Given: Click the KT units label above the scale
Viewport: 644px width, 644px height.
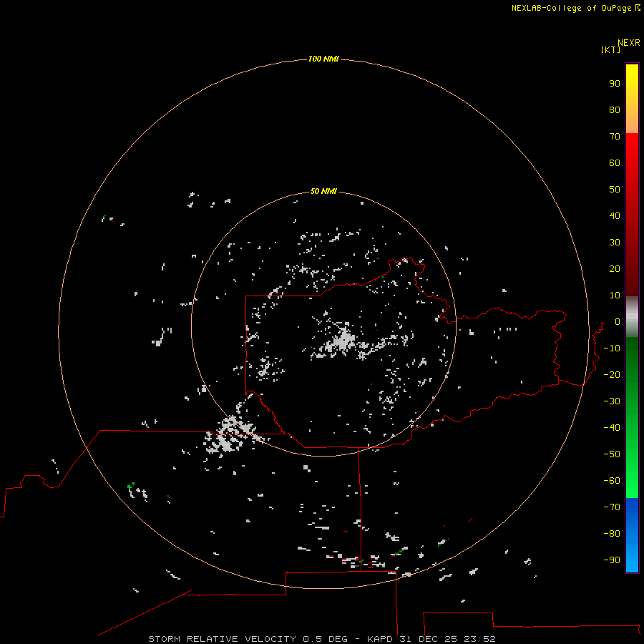Looking at the screenshot, I should click(x=611, y=49).
